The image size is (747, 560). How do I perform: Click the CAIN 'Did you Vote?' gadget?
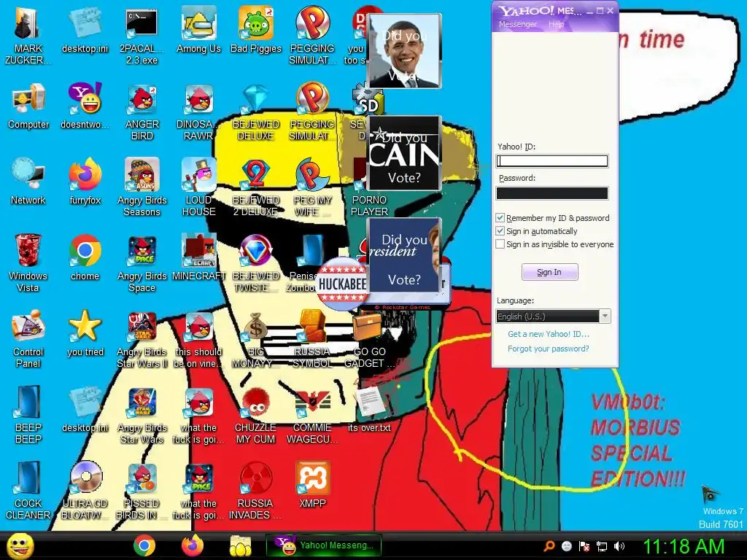[x=404, y=153]
